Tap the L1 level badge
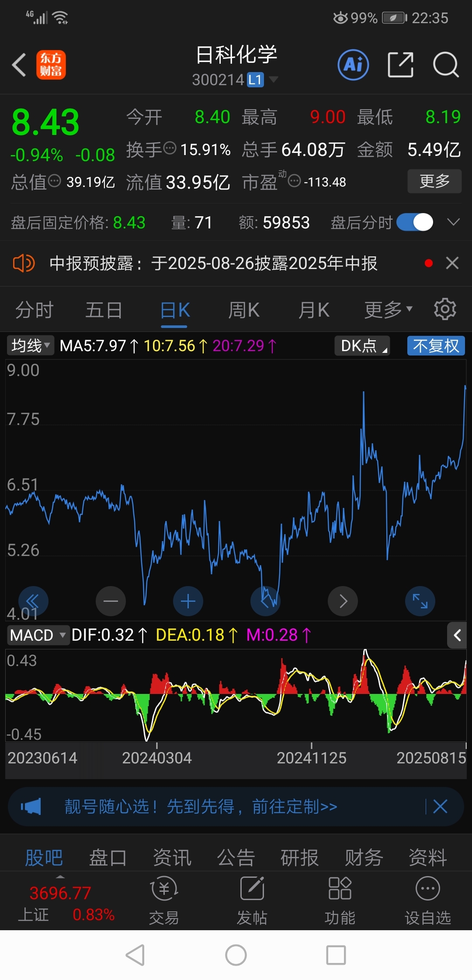This screenshot has height=980, width=472. (x=256, y=80)
